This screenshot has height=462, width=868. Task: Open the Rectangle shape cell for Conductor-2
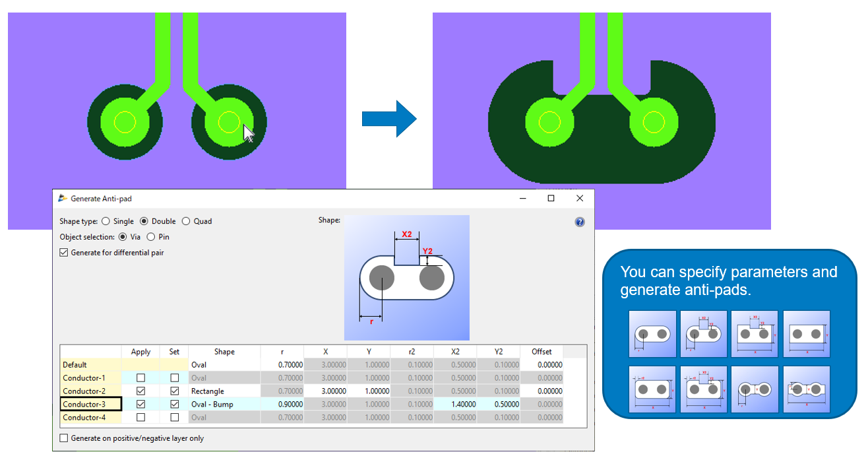(x=224, y=391)
